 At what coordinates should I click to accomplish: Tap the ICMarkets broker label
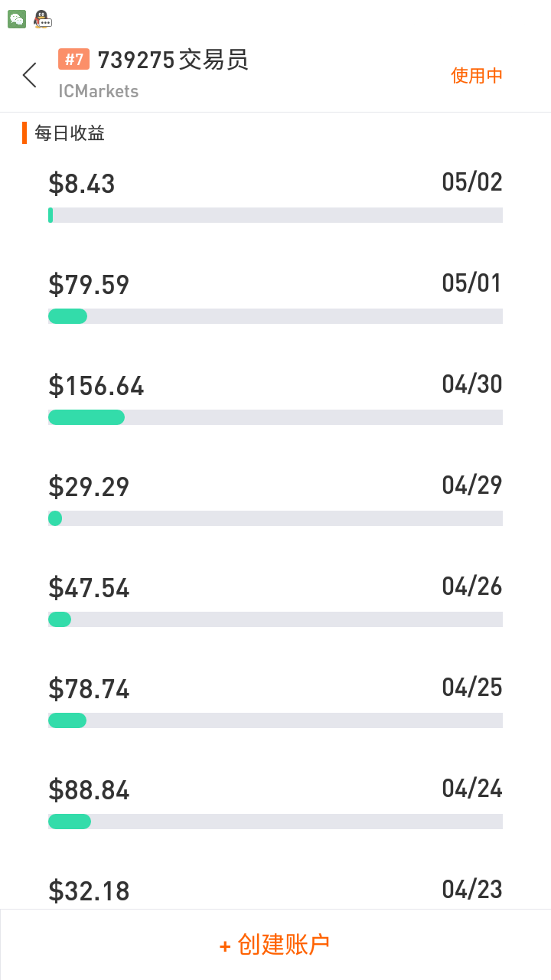coord(99,91)
